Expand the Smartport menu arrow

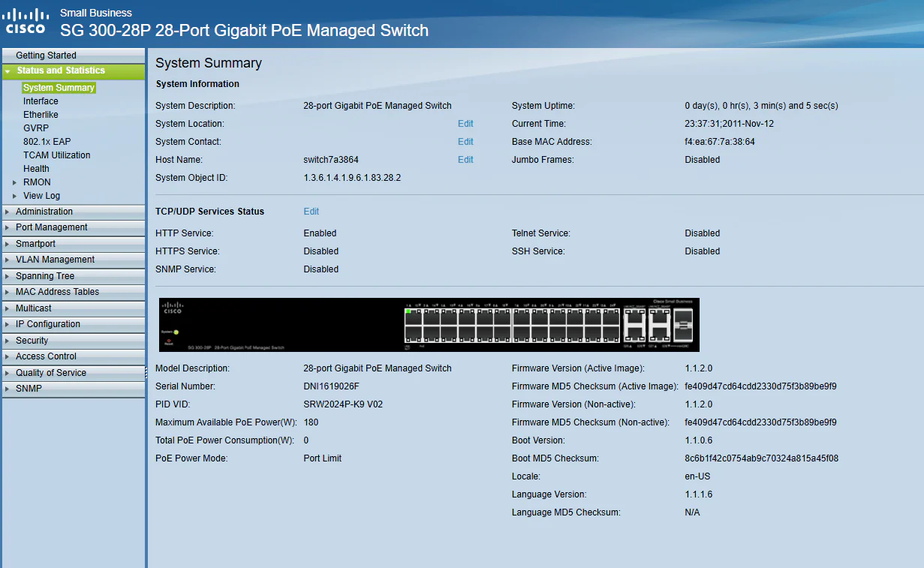[8, 244]
